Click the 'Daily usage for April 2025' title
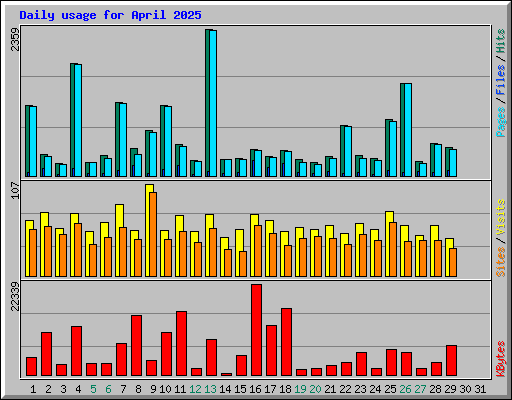Screen dimensions: 512x400 [x=110, y=15]
